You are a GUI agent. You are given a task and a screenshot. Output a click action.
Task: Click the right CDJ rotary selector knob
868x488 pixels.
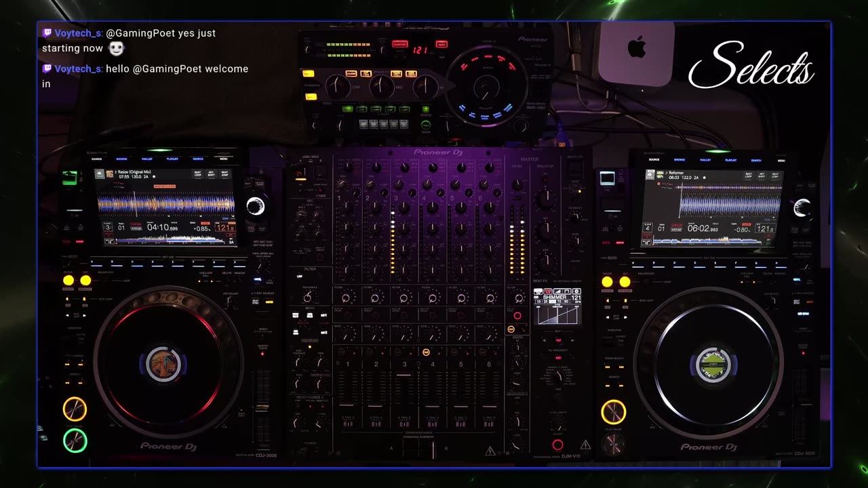coord(802,207)
